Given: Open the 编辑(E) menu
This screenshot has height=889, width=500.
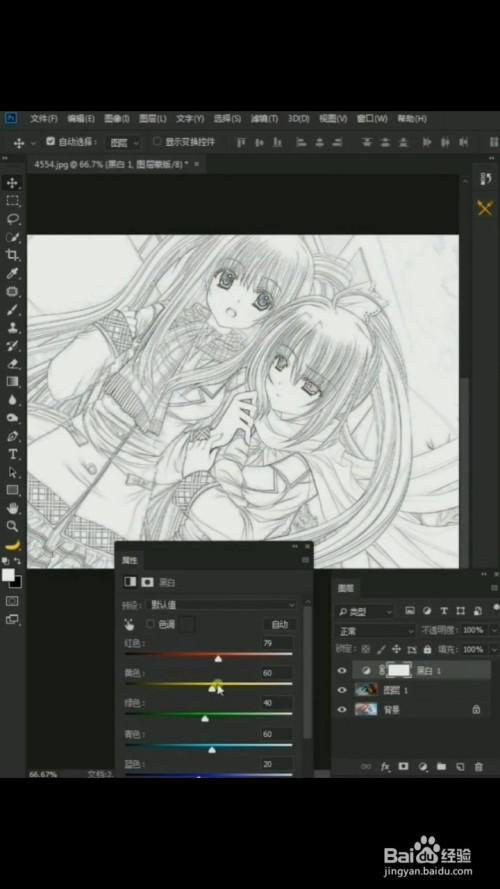Looking at the screenshot, I should click(x=80, y=118).
